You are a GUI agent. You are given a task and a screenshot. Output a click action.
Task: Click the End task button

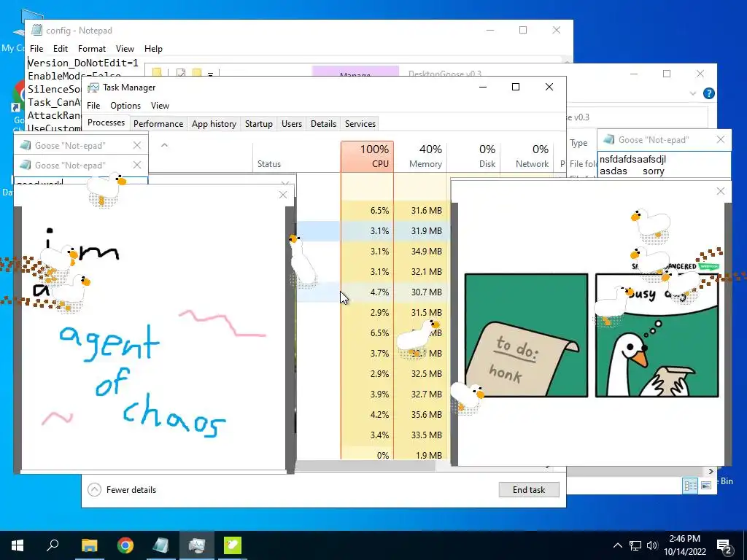tap(529, 489)
